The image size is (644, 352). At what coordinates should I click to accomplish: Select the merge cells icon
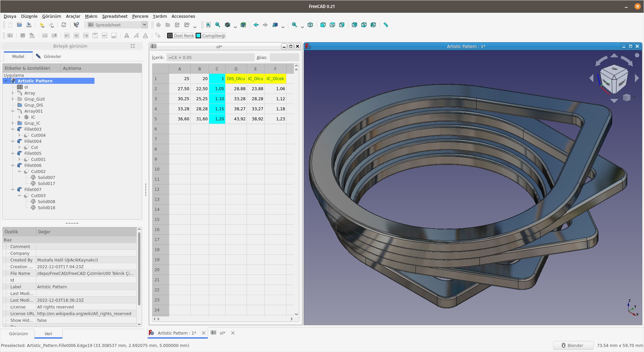45,35
